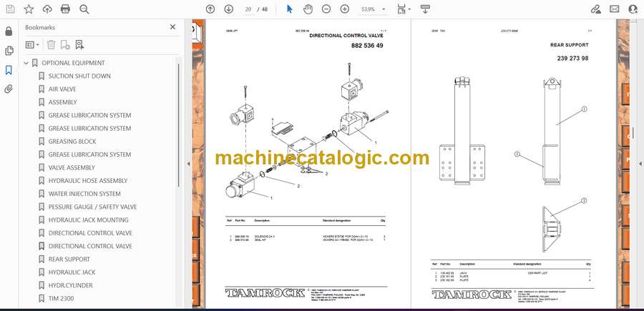
Task: Select the HYDRAULIC JACK bookmark
Action: point(72,272)
